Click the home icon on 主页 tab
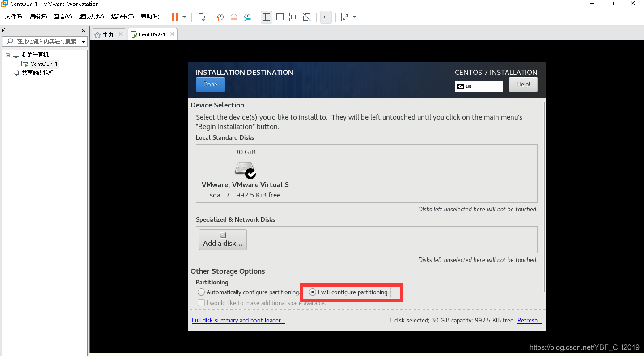The image size is (644, 356). tap(97, 34)
